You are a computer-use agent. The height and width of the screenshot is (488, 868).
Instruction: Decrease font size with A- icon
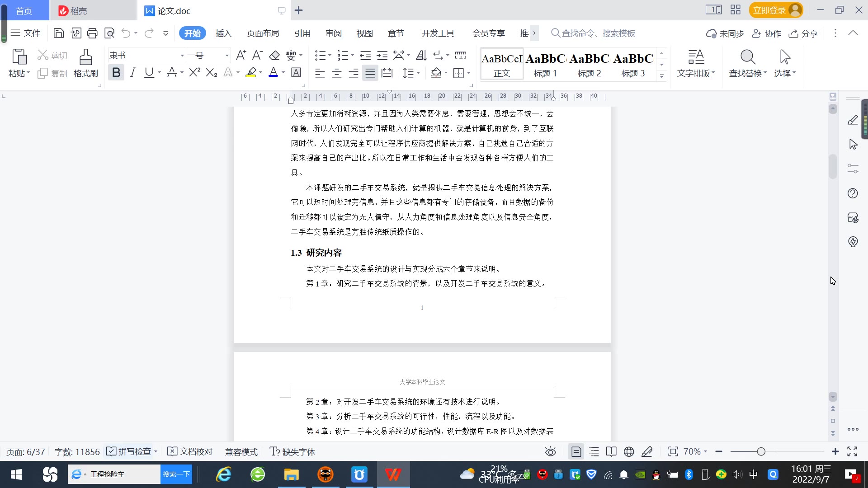[x=257, y=55]
